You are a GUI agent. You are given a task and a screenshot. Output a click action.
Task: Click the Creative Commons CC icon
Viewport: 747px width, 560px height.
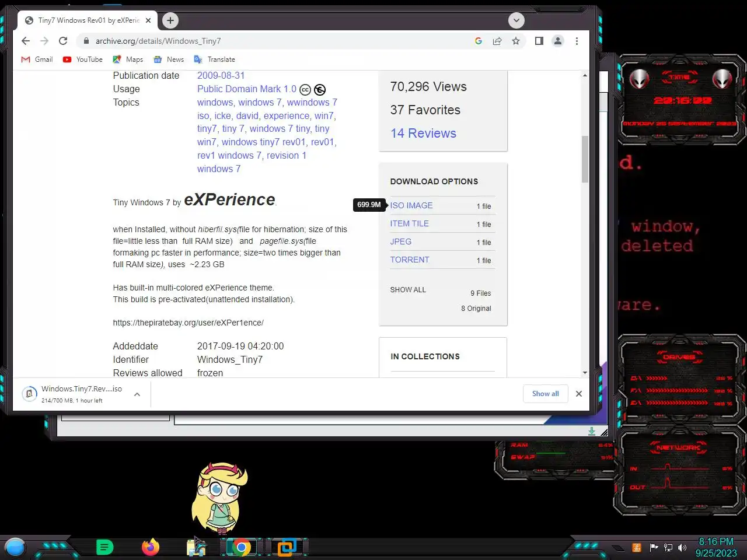305,90
